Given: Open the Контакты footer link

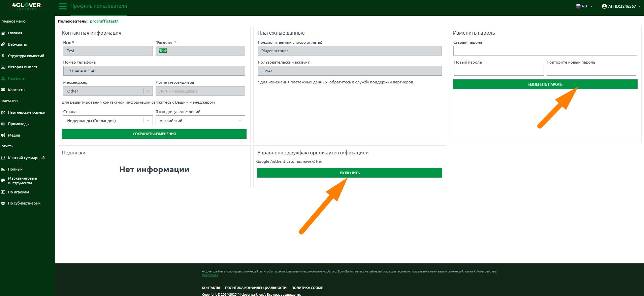Looking at the screenshot, I should 211,288.
